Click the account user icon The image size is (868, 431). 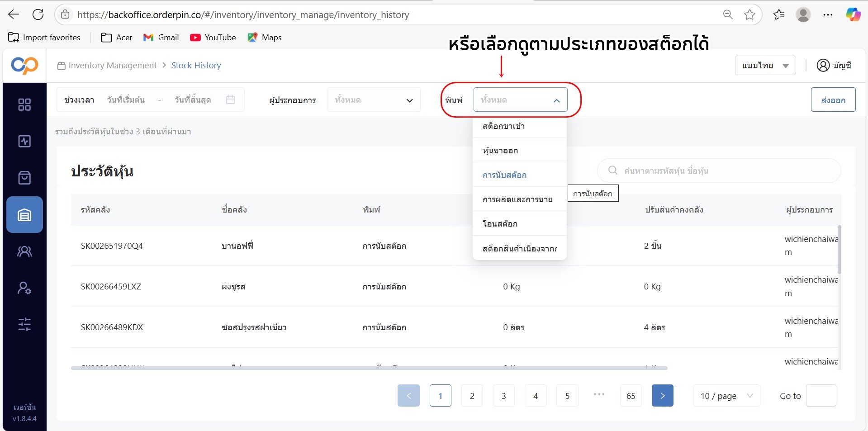823,65
